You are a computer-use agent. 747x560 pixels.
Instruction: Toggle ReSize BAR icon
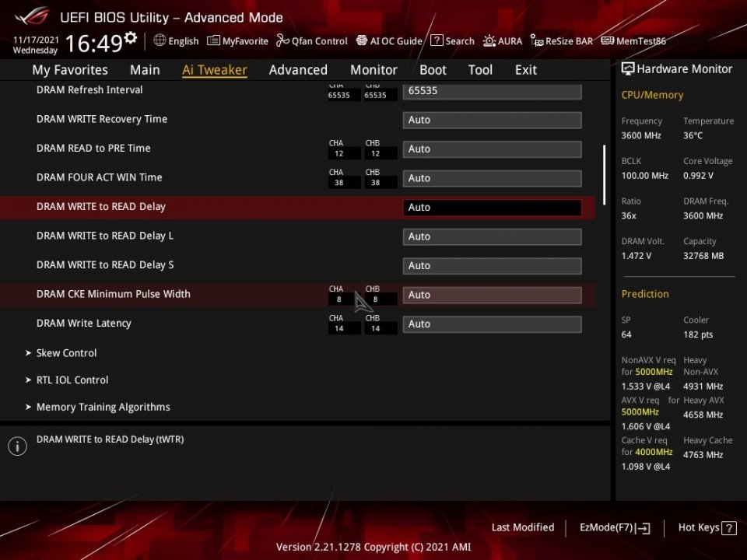point(536,41)
